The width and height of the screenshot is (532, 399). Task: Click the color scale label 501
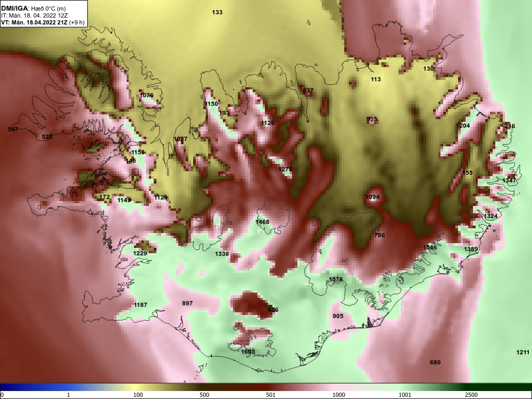pyautogui.click(x=271, y=395)
